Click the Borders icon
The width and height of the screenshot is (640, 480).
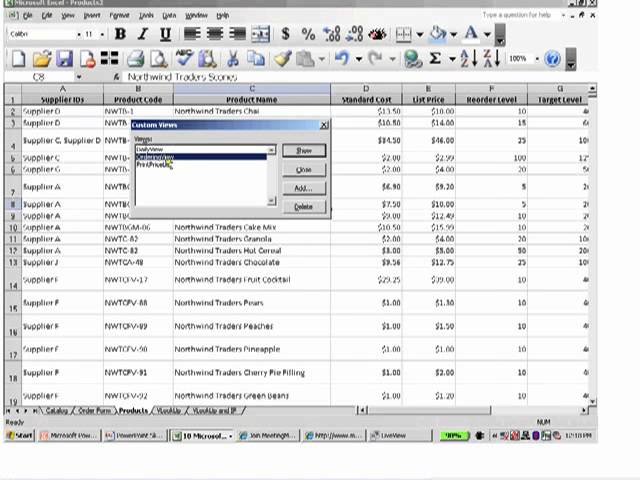[404, 34]
